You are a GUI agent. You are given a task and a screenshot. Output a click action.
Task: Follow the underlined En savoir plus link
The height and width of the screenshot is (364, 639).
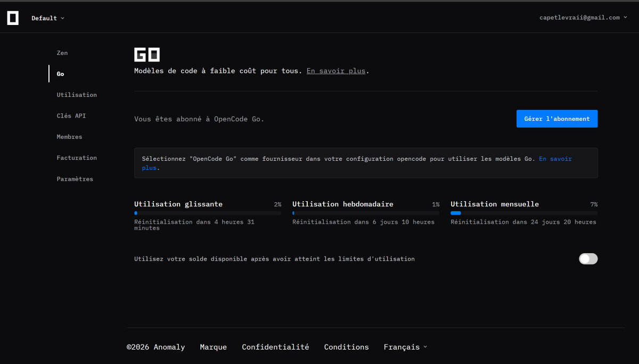pos(336,71)
